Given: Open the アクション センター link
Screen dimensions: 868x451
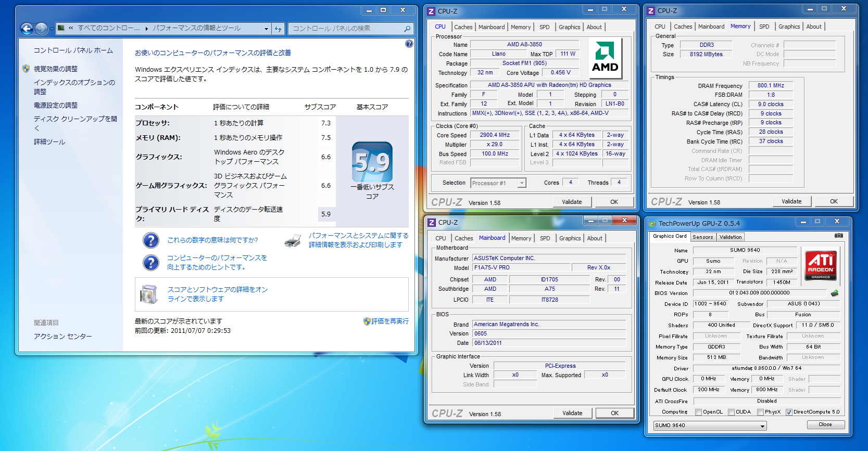Looking at the screenshot, I should click(x=63, y=337).
